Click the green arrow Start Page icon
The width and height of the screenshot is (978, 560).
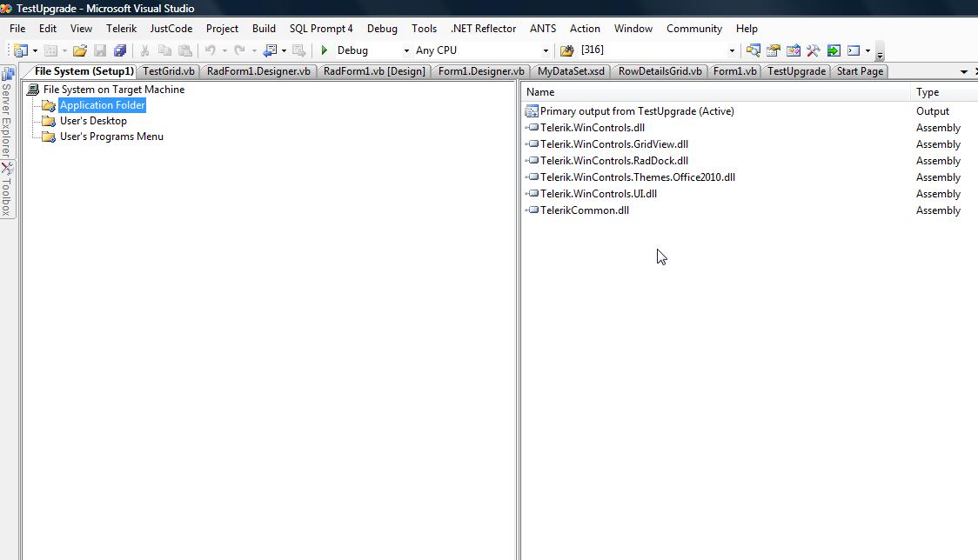click(x=834, y=50)
